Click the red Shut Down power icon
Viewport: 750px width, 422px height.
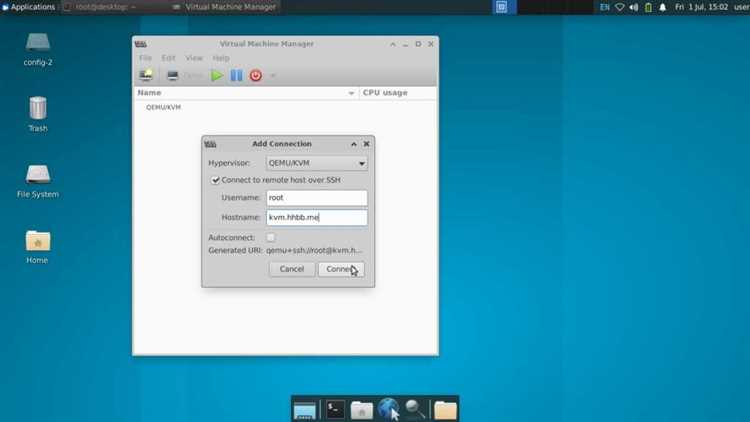click(256, 76)
